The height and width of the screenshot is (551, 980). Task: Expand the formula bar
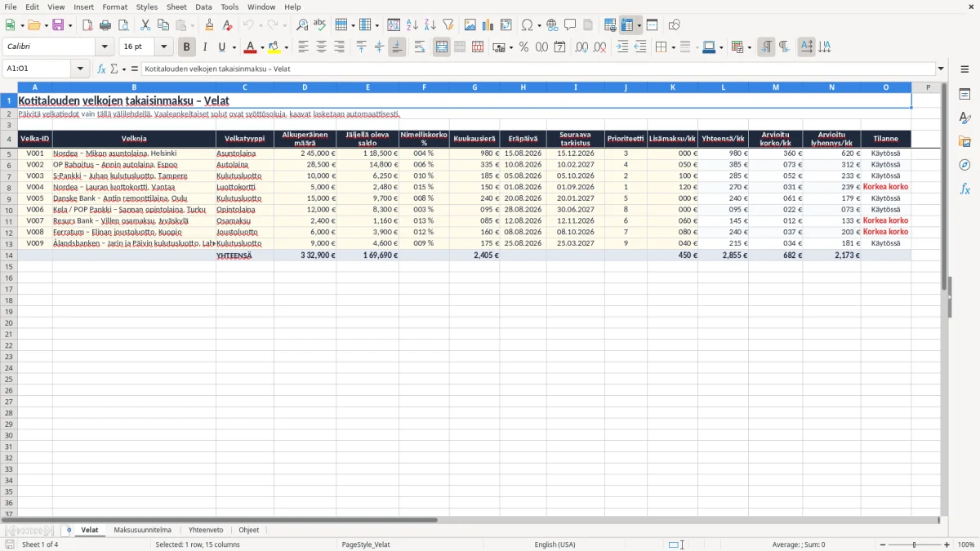click(941, 69)
